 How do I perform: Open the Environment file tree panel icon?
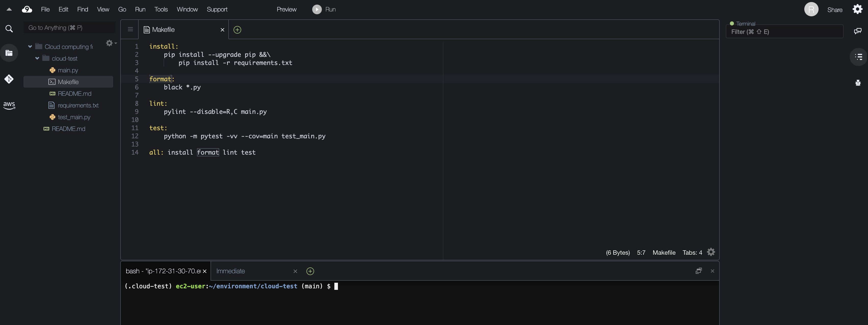pos(9,53)
